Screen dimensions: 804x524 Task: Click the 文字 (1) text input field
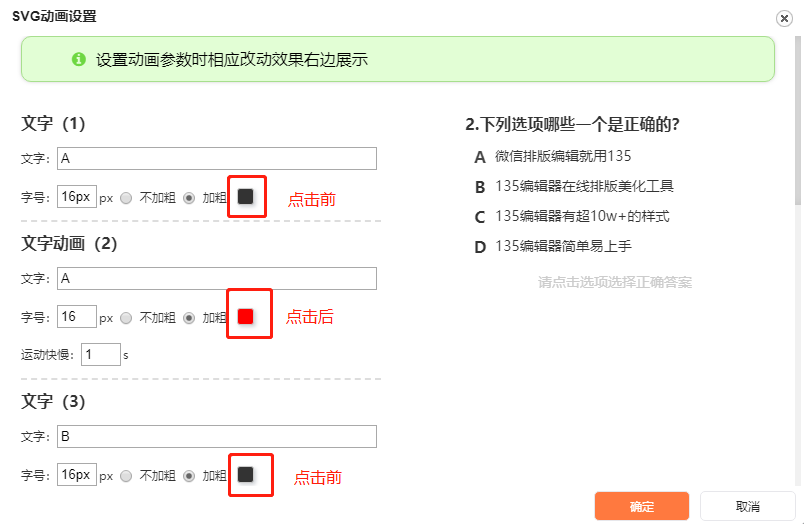[217, 159]
